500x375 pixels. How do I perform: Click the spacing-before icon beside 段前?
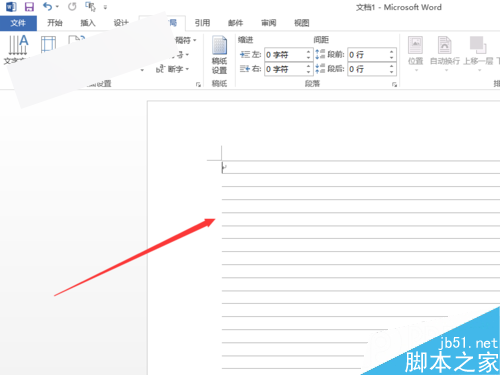320,54
